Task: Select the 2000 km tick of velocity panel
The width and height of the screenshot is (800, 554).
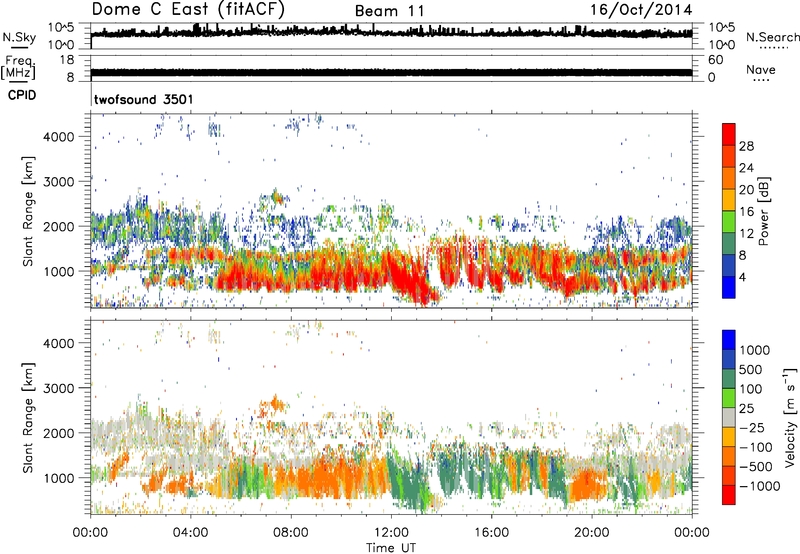Action: coord(59,433)
